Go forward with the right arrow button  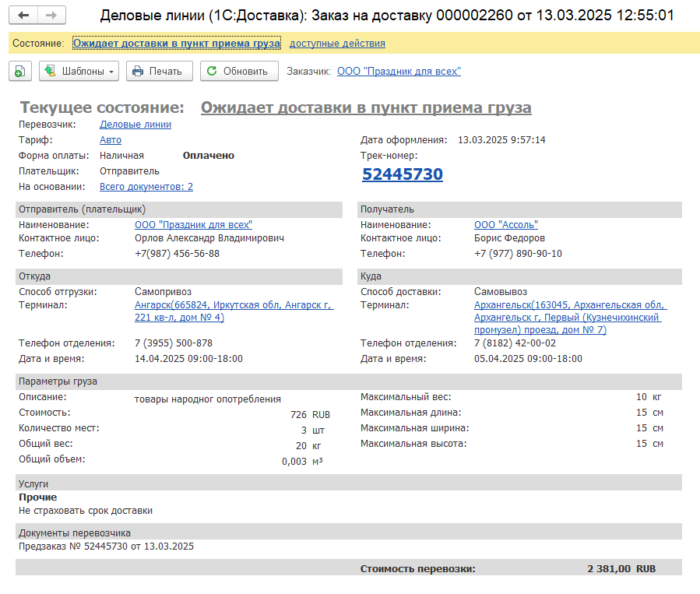pyautogui.click(x=52, y=15)
